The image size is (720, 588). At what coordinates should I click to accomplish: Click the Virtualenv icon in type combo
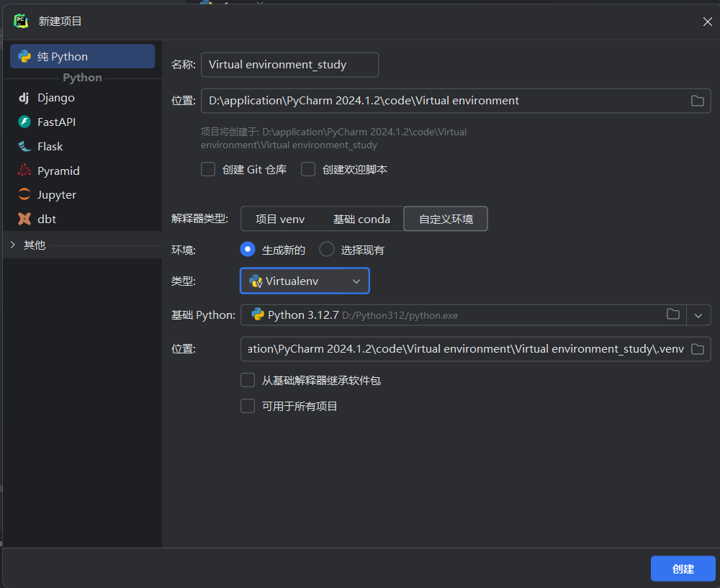[x=256, y=281]
